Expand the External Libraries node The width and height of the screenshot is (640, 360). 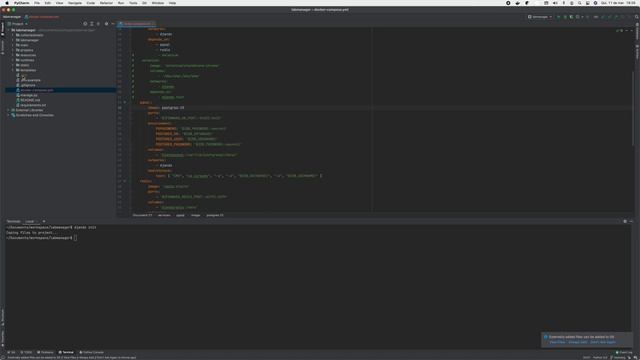9,110
